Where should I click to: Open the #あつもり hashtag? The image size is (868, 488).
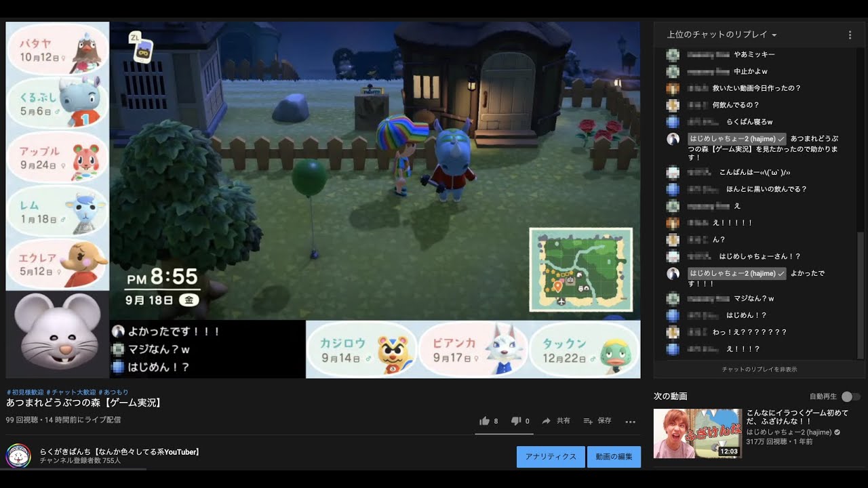[113, 392]
